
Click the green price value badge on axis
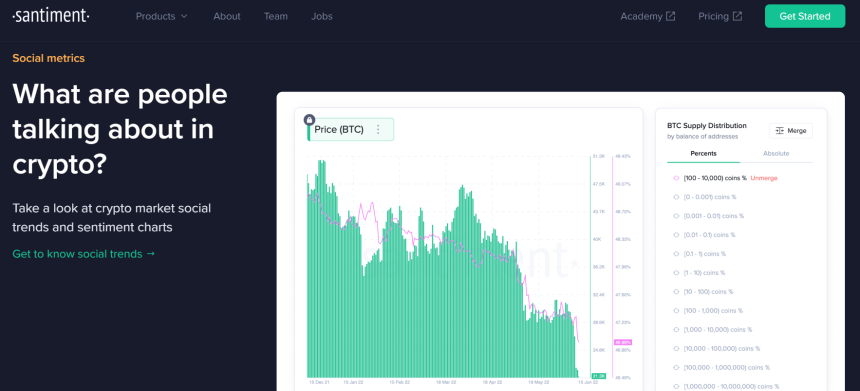599,376
